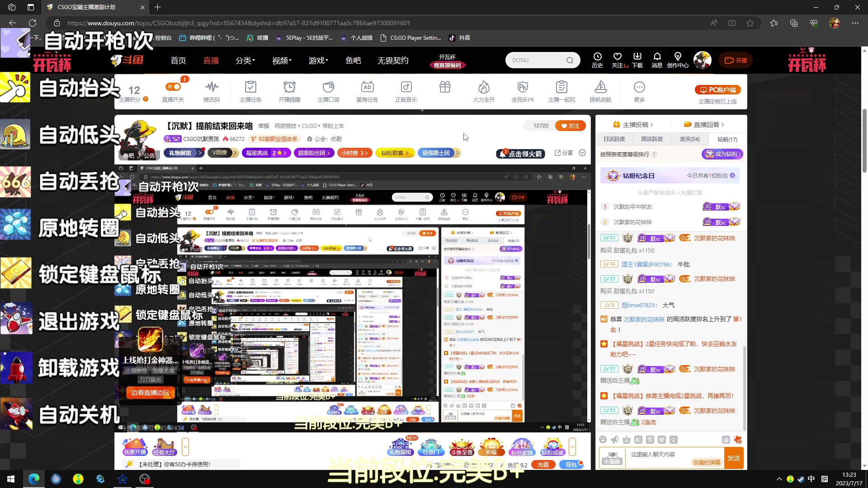Send chat with 发送 button
868x488 pixels.
coord(733,458)
